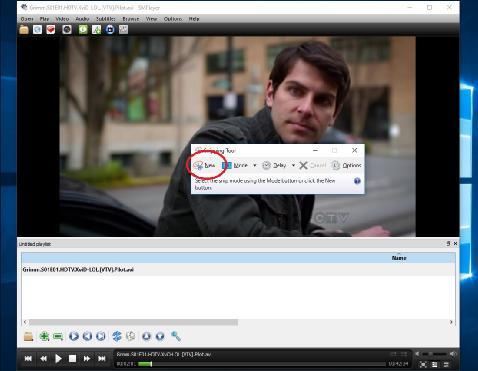Click the magnifier search icon in playlist toolbar
This screenshot has width=478, height=371.
176,336
